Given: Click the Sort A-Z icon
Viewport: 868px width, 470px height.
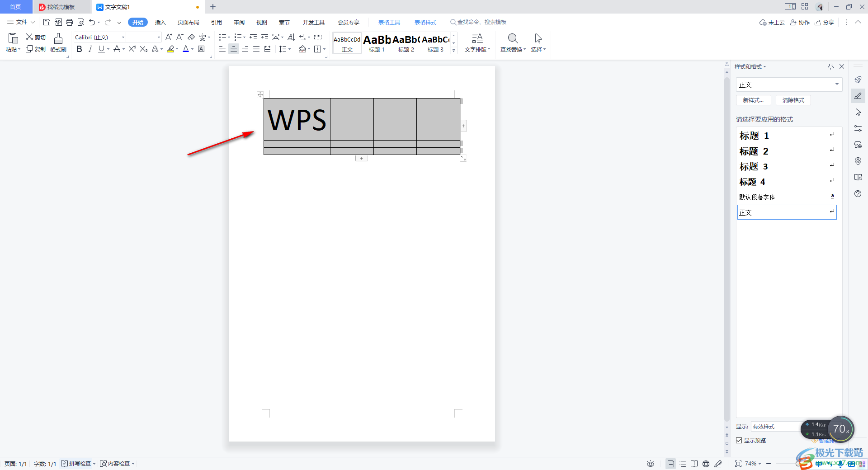Looking at the screenshot, I should (x=291, y=37).
